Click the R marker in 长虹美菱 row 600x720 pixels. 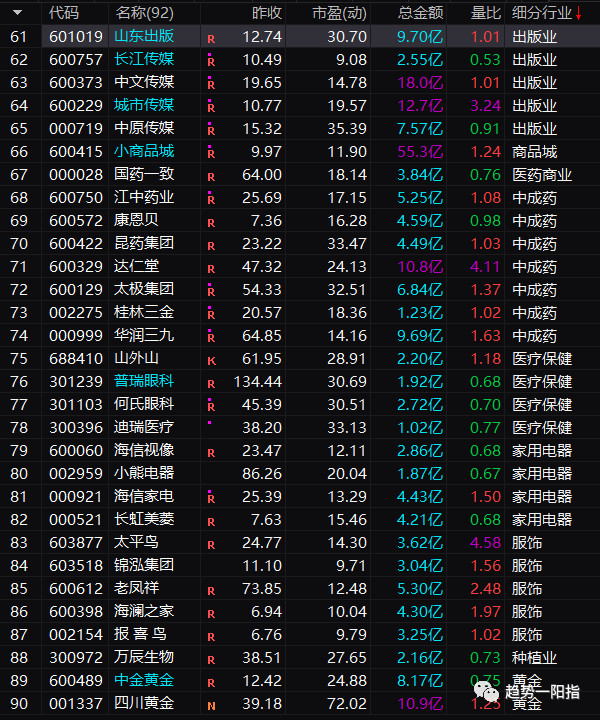tap(211, 522)
